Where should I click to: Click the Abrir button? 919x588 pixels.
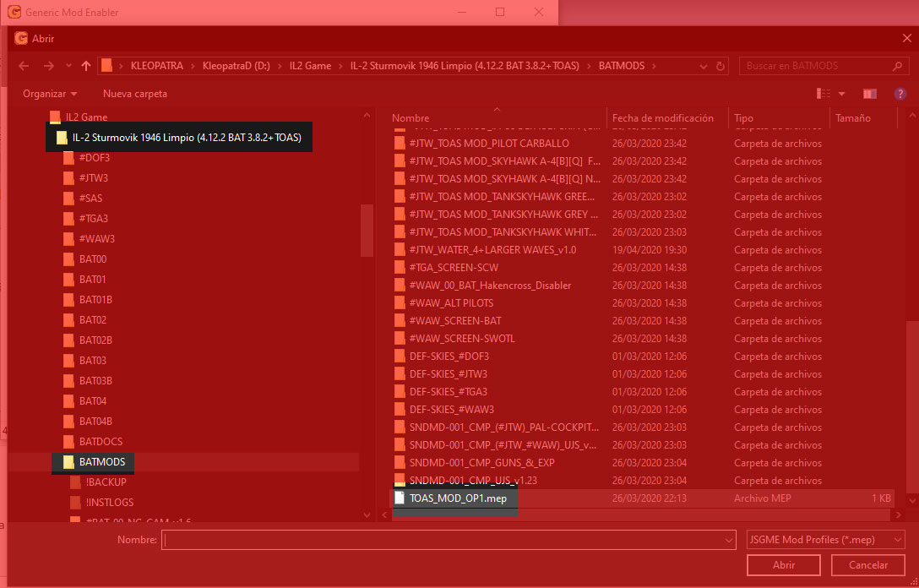(784, 565)
